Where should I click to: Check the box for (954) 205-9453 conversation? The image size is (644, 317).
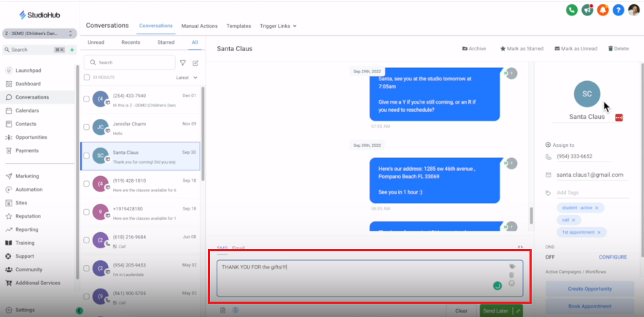[x=86, y=268]
